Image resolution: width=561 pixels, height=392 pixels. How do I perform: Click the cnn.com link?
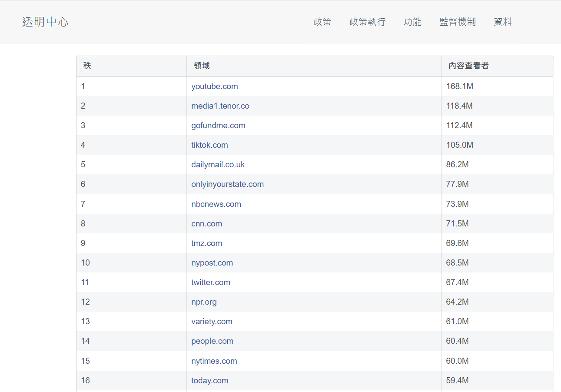pyautogui.click(x=206, y=224)
